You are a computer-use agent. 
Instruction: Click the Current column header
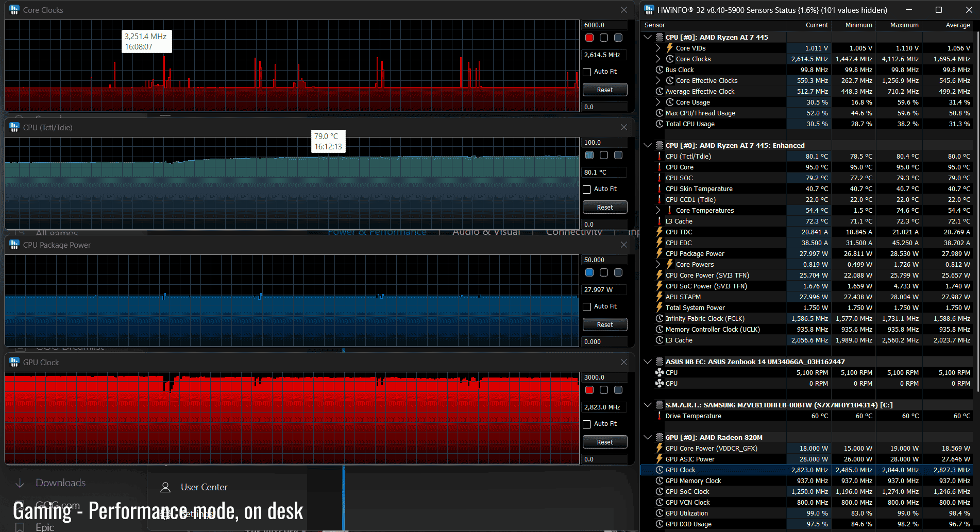809,25
